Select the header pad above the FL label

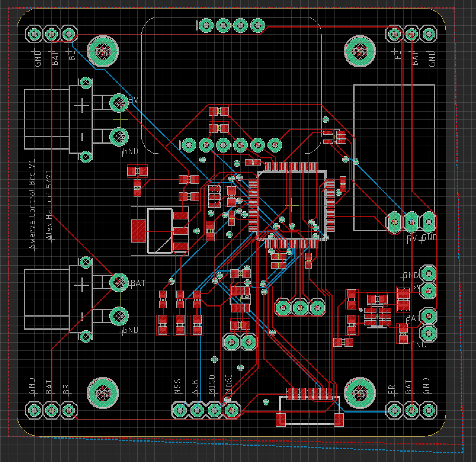[x=394, y=34]
